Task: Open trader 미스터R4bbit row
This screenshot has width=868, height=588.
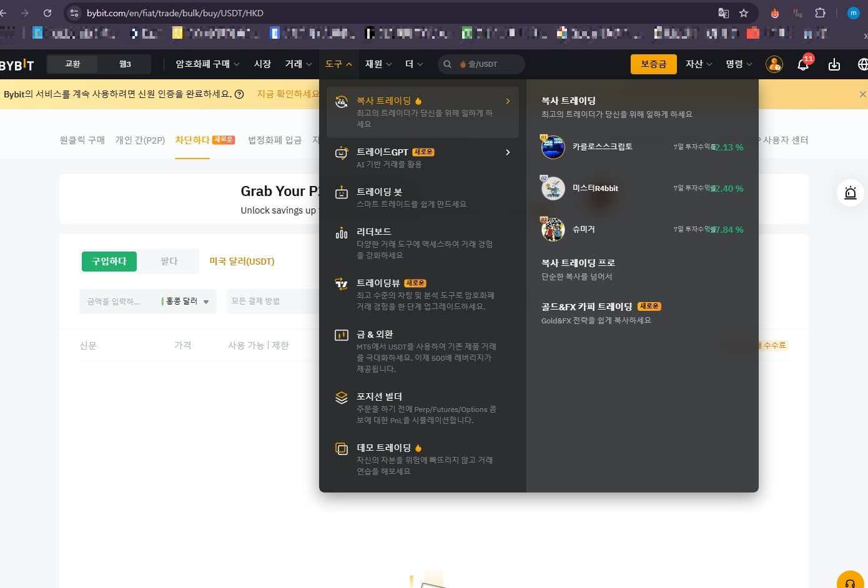Action: pyautogui.click(x=643, y=189)
